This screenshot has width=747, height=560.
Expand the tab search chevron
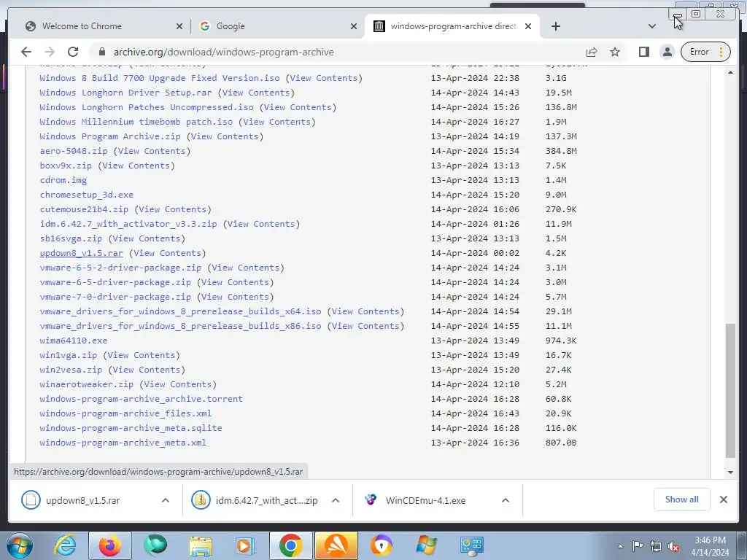click(652, 26)
